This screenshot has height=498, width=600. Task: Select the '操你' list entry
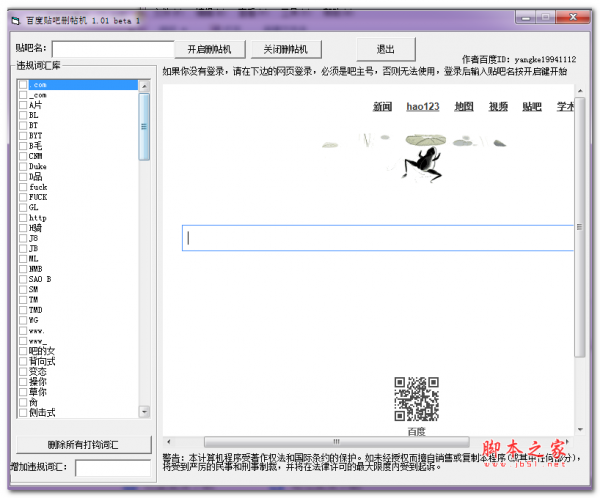click(38, 382)
